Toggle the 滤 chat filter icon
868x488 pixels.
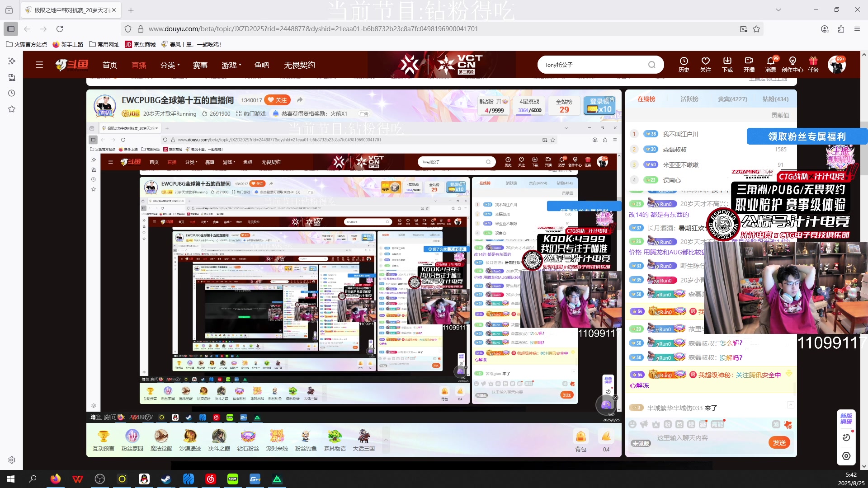coord(776,424)
